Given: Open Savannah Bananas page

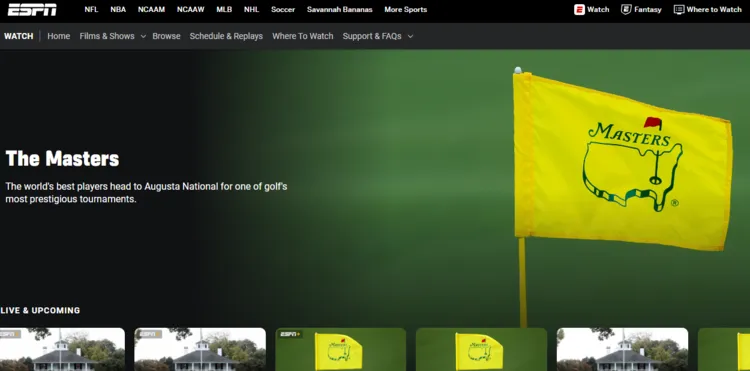Looking at the screenshot, I should [340, 10].
